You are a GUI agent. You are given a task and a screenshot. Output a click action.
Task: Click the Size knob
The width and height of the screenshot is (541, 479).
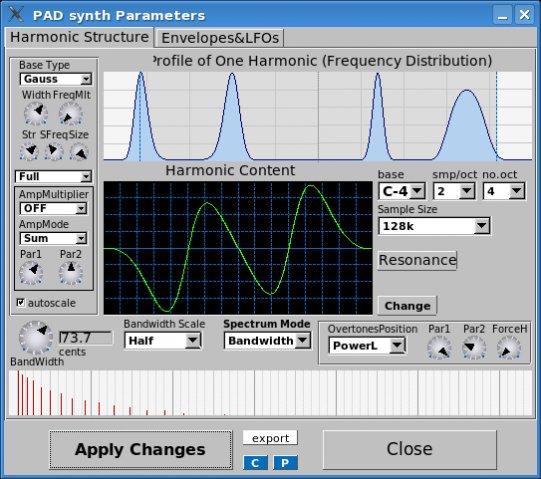[x=79, y=152]
